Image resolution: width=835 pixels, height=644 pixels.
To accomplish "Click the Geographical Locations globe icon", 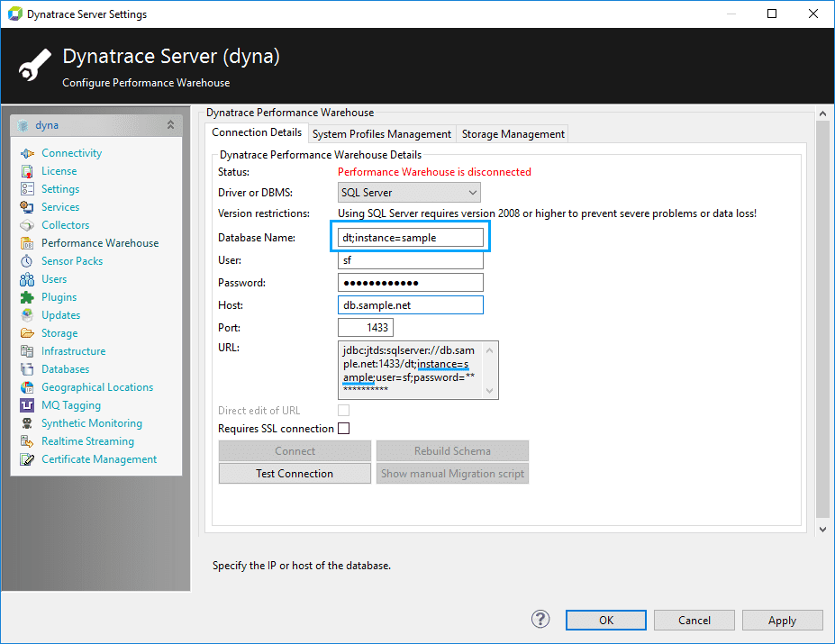I will [27, 387].
